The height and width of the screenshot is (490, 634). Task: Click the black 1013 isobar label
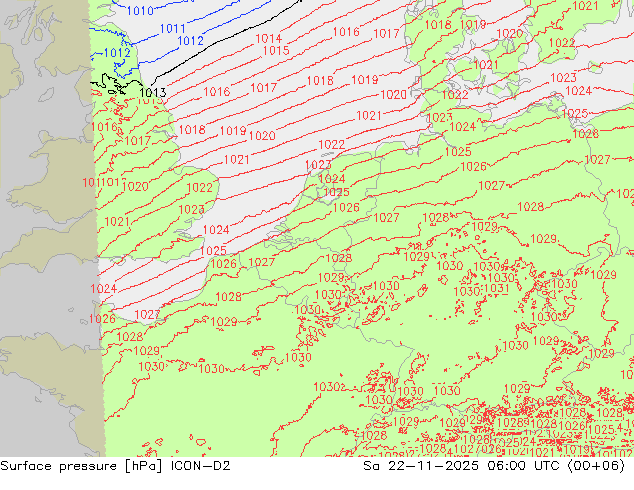152,93
